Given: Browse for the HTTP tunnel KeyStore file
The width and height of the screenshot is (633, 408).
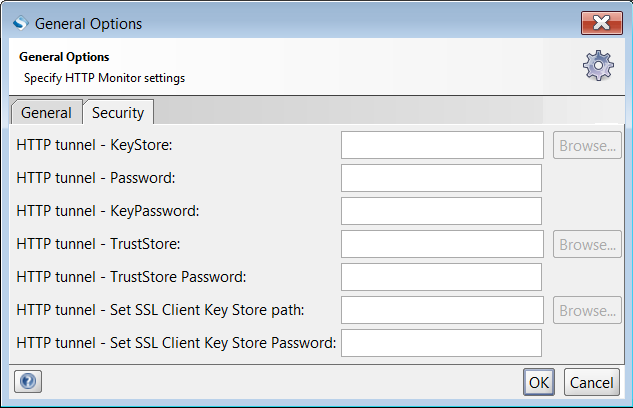Looking at the screenshot, I should tap(587, 146).
